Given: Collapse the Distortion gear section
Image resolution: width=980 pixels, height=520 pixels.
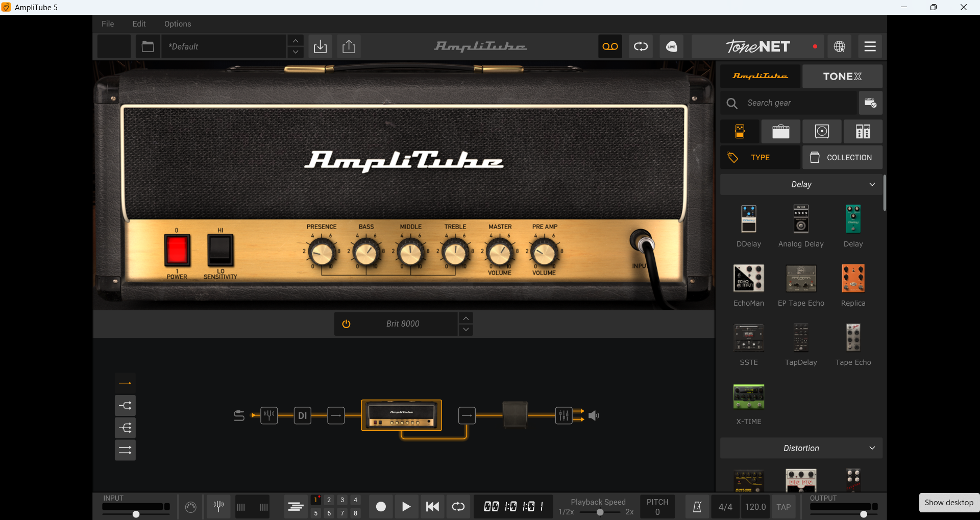Looking at the screenshot, I should (x=801, y=448).
